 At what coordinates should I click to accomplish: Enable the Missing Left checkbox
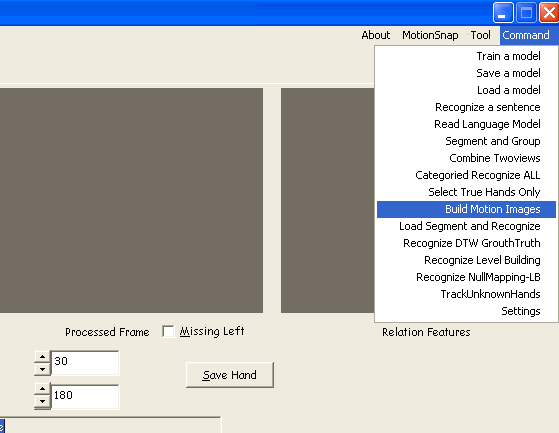(168, 331)
